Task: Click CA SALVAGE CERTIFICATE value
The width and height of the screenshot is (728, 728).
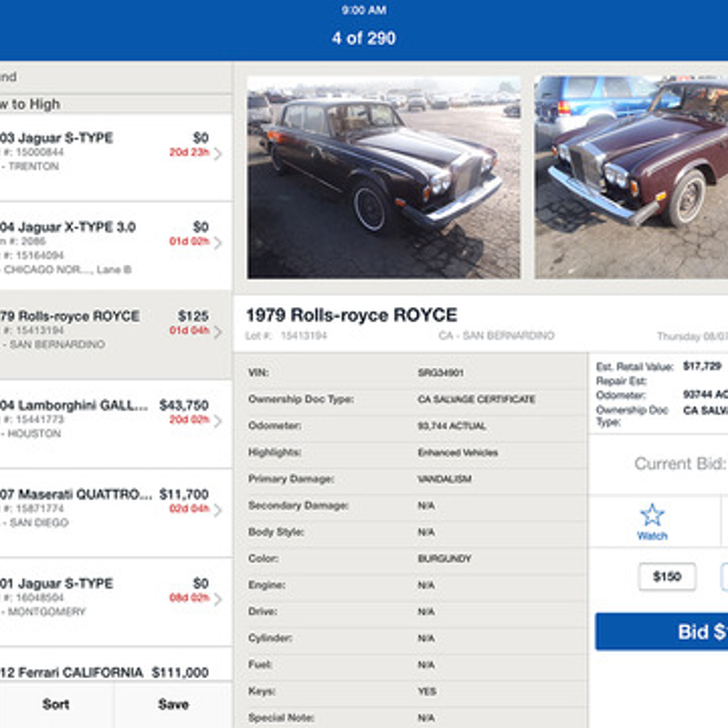Action: point(476,399)
